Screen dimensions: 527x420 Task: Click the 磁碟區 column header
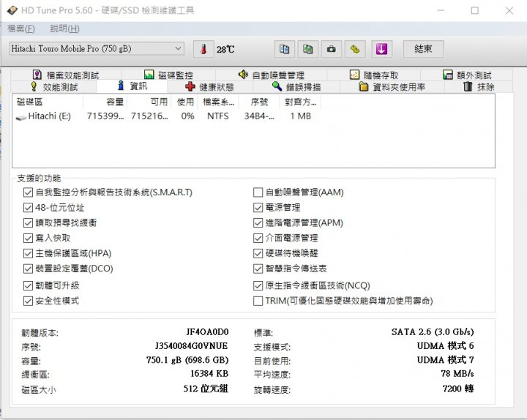click(48, 102)
